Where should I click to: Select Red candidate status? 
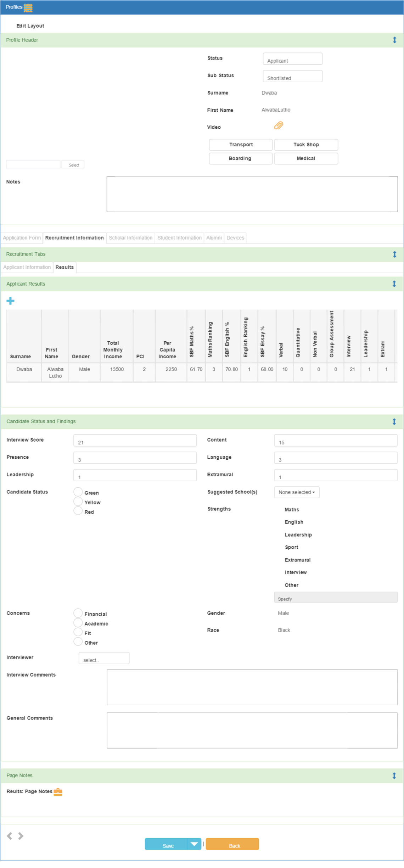click(78, 511)
